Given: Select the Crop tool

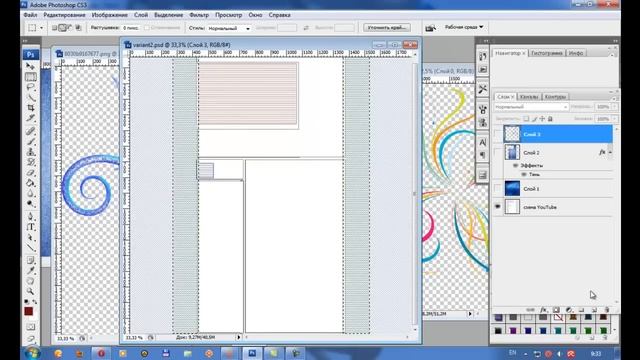Looking at the screenshot, I should coord(31,107).
